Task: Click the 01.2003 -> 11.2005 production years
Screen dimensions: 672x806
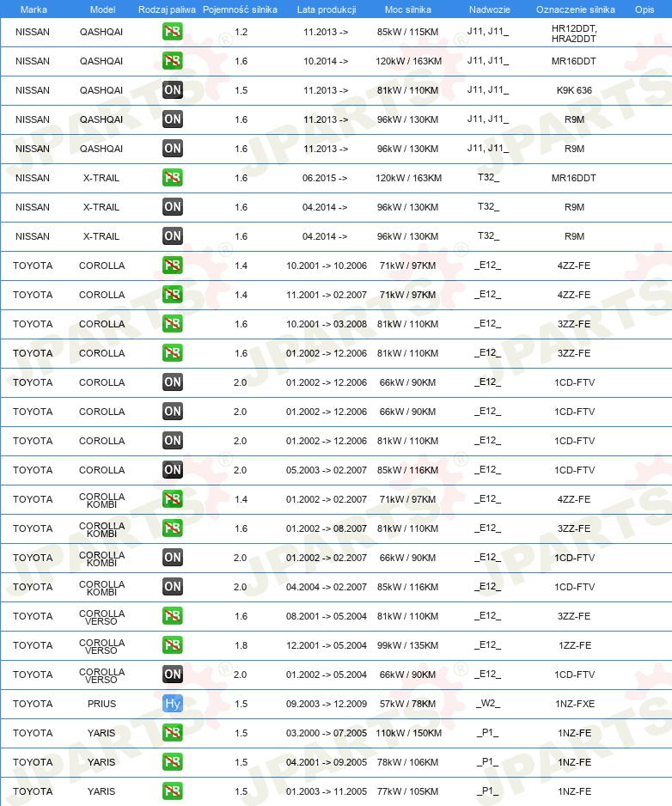Action: [x=327, y=791]
